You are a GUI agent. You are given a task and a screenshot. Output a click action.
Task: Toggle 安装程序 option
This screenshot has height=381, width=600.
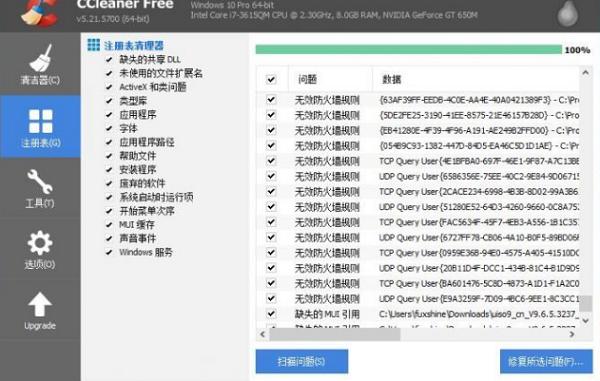pyautogui.click(x=109, y=170)
